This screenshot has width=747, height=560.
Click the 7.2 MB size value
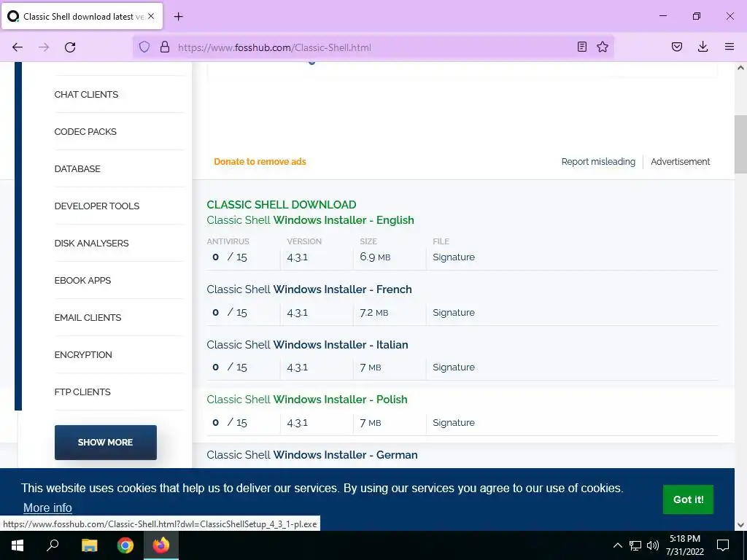tap(374, 313)
